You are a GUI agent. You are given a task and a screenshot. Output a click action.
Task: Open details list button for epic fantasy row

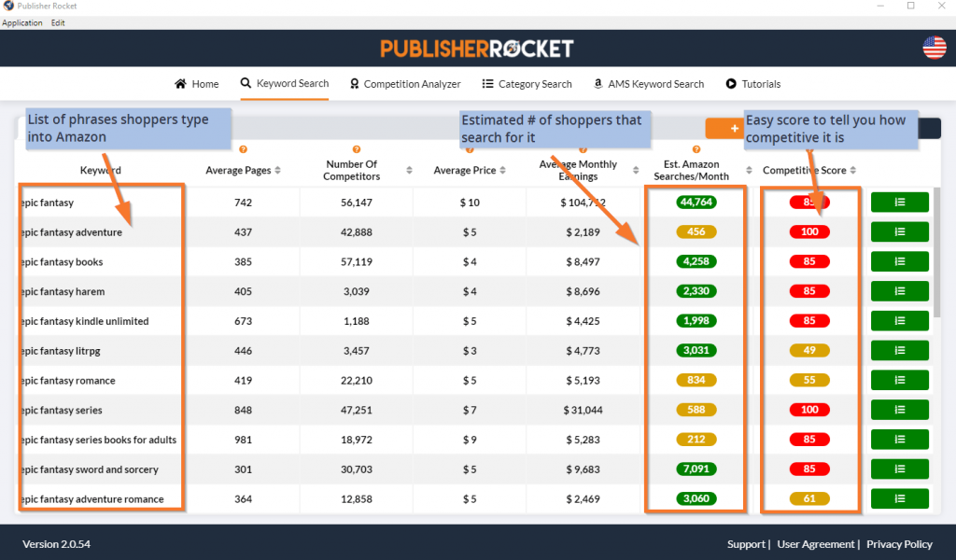click(899, 203)
